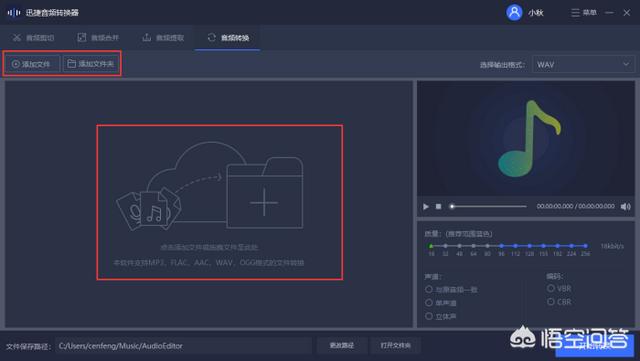Click the file save path field
The height and width of the screenshot is (361, 640).
pos(184,346)
